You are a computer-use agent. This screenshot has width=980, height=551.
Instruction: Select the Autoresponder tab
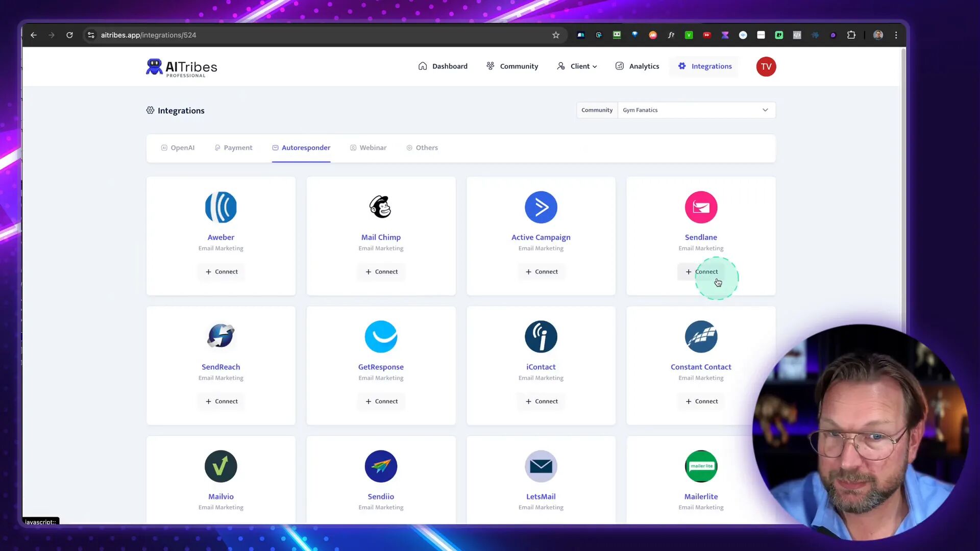point(301,148)
